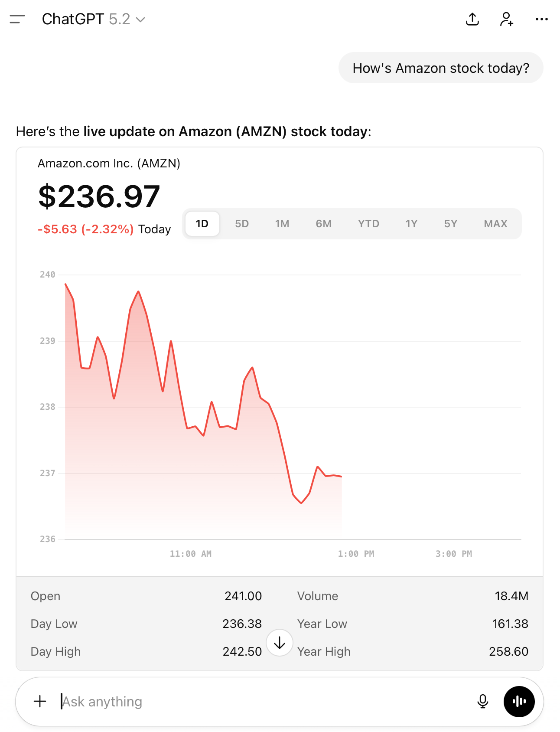Click the microphone dictation icon
560x732 pixels.
click(482, 701)
